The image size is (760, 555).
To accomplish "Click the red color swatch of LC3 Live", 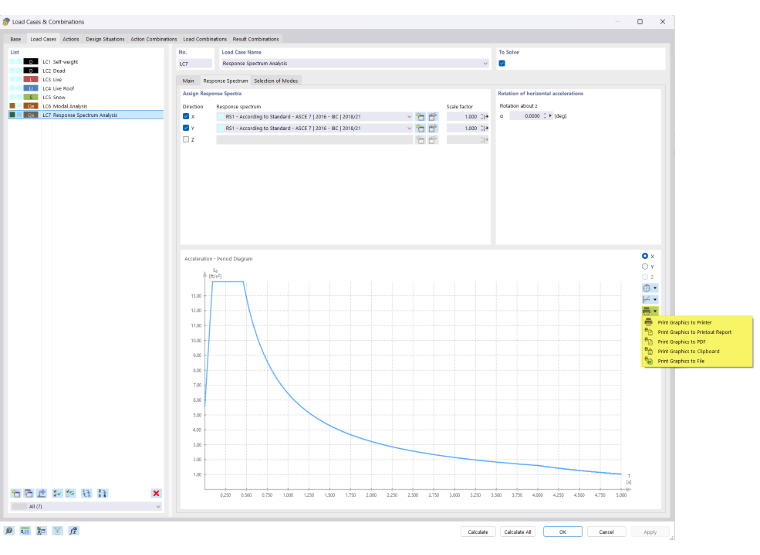I will pos(31,79).
